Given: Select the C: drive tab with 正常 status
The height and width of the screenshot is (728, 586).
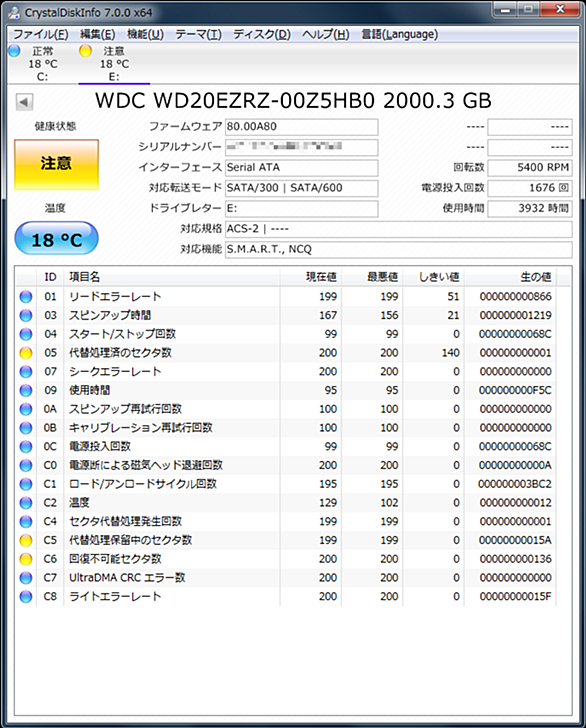Looking at the screenshot, I should tap(43, 64).
